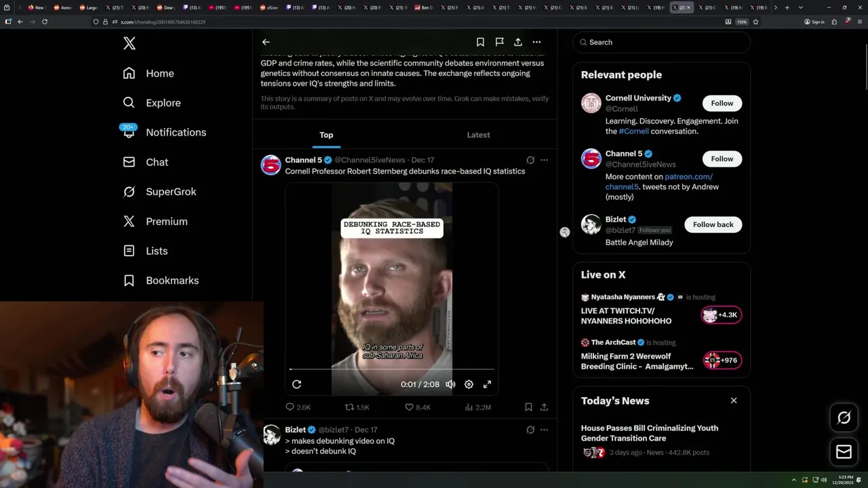Follow back Bizlet
The height and width of the screenshot is (488, 868).
pos(713,224)
